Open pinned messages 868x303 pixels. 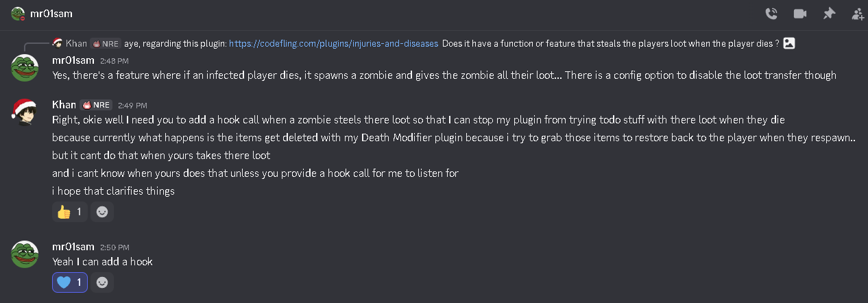[829, 14]
